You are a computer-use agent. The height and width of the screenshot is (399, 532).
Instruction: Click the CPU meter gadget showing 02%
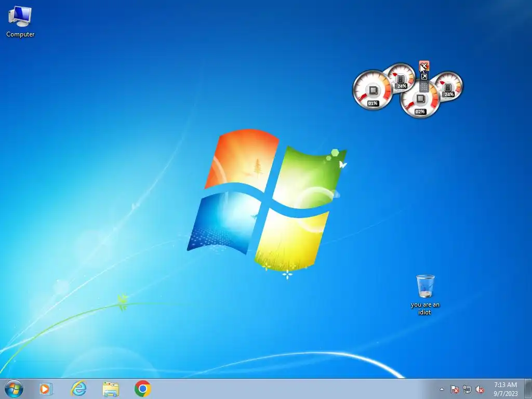[420, 99]
